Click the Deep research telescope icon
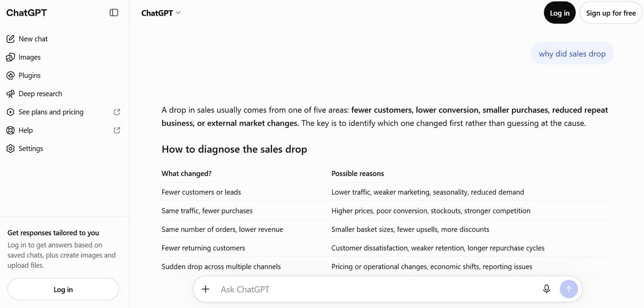Viewport: 644px width, 308px height. (10, 94)
